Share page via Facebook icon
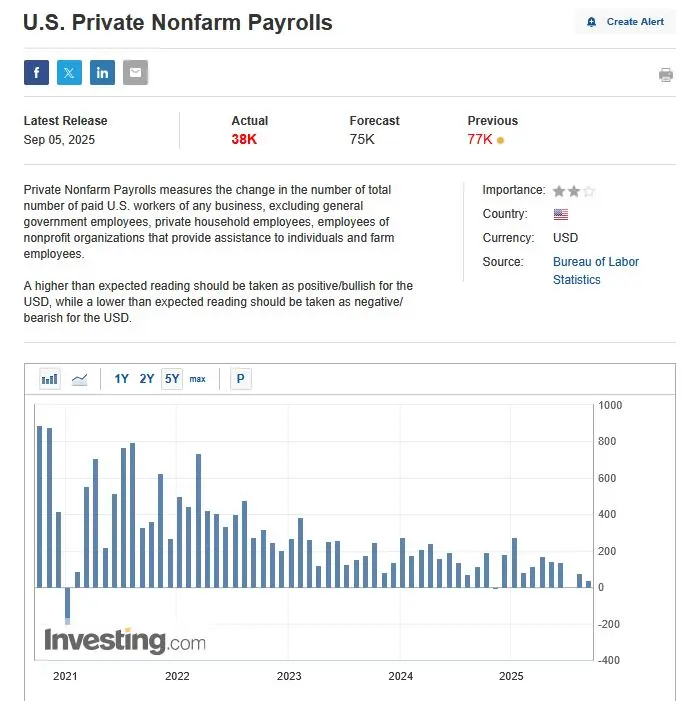 [36, 72]
